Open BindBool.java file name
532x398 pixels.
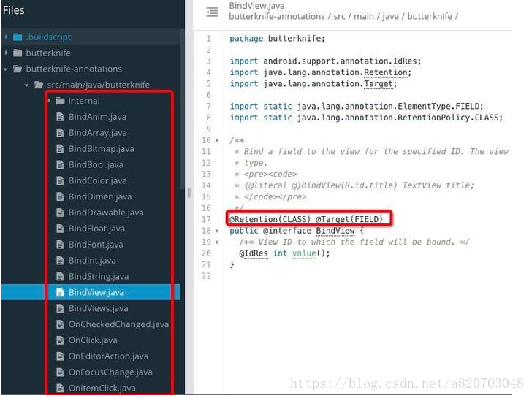tap(96, 164)
